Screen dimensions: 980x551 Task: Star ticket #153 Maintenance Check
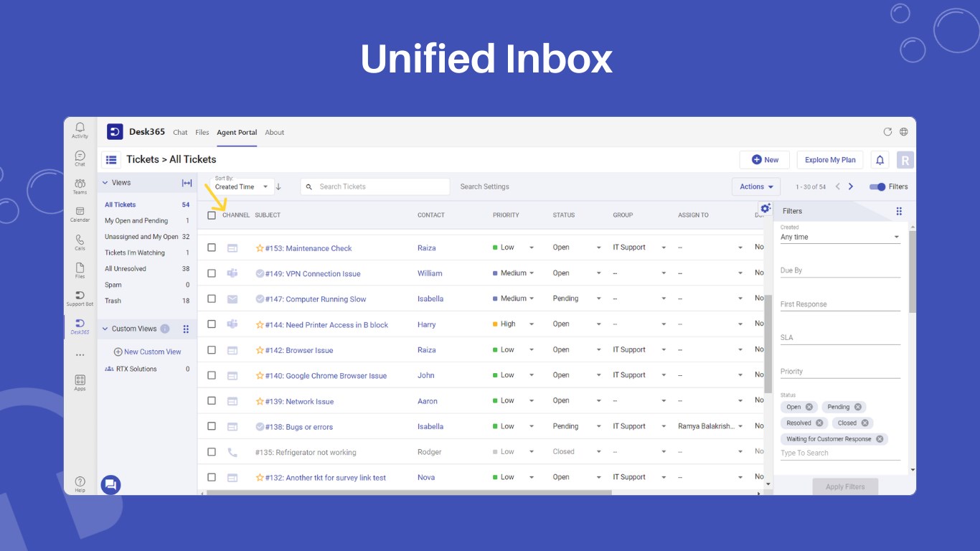[x=260, y=248]
